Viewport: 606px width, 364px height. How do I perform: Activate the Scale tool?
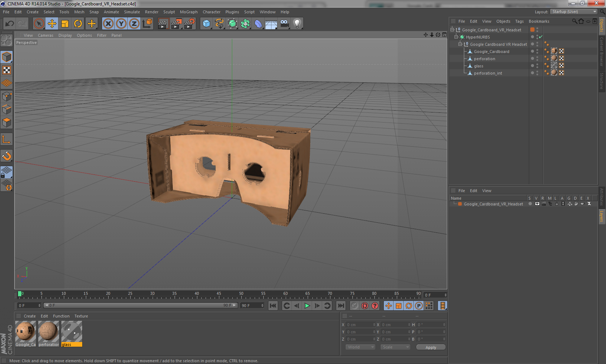[x=65, y=24]
